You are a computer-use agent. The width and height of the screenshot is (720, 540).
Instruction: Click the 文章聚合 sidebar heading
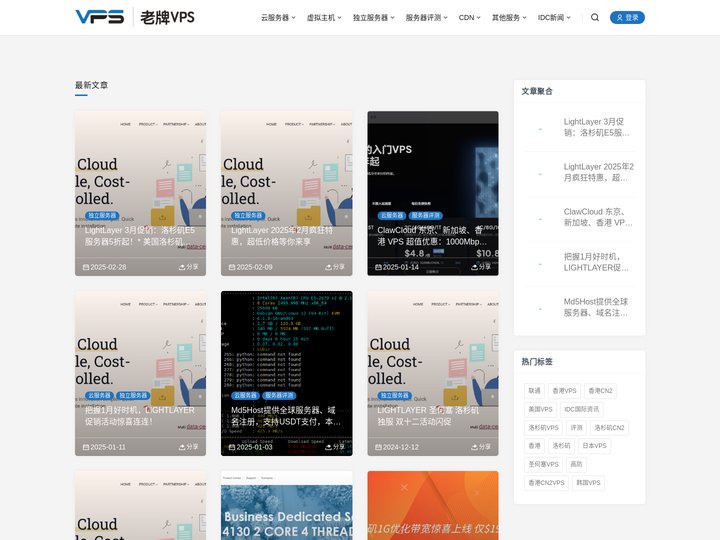537,91
